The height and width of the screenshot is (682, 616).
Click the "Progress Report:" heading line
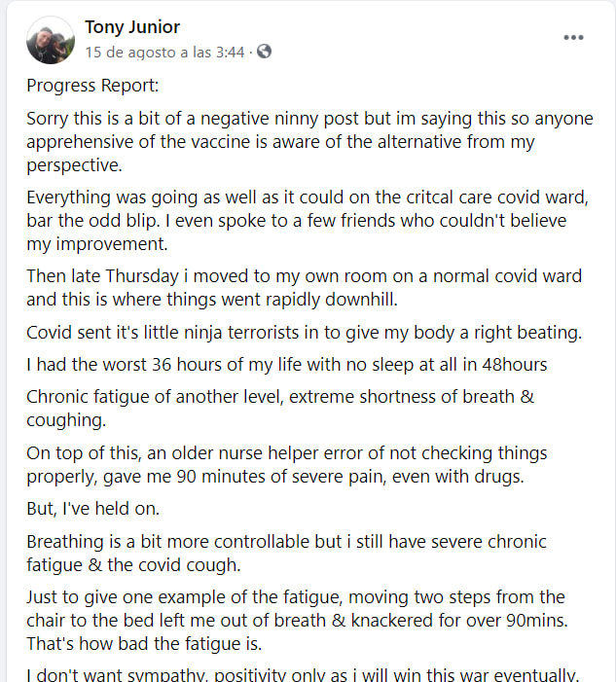pyautogui.click(x=90, y=86)
